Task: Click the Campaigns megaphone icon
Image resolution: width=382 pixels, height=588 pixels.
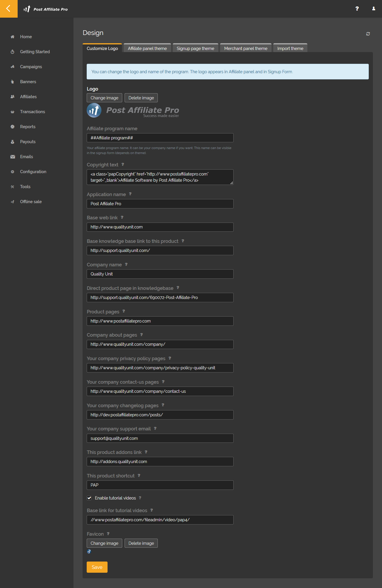Action: pos(12,67)
